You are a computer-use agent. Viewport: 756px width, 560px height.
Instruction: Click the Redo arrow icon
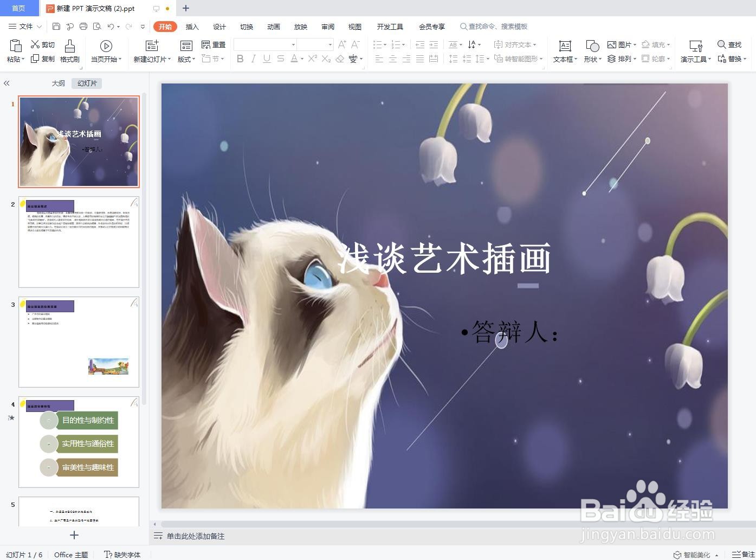tap(128, 26)
